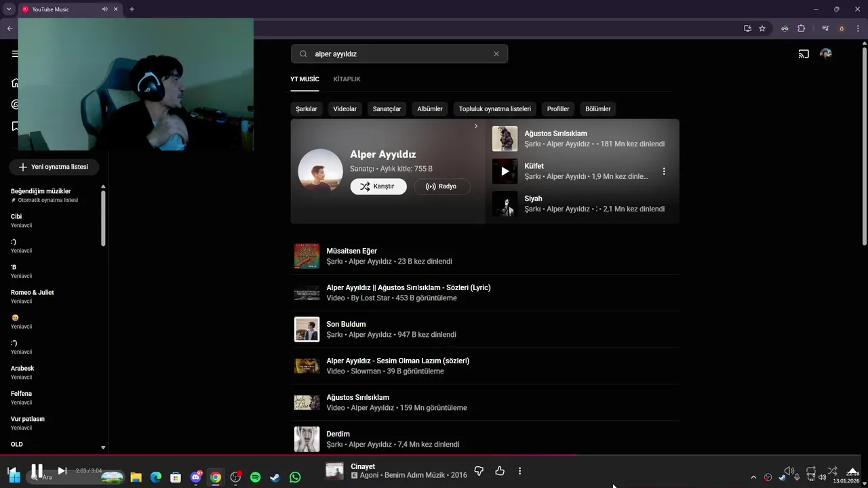Open Discord from the taskbar
Image resolution: width=868 pixels, height=488 pixels.
pyautogui.click(x=196, y=477)
